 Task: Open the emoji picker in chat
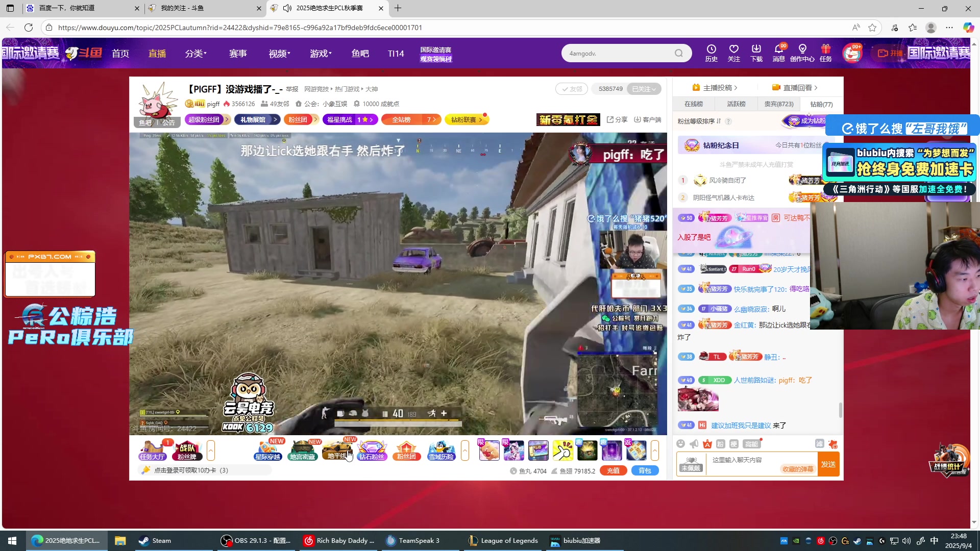pyautogui.click(x=680, y=444)
